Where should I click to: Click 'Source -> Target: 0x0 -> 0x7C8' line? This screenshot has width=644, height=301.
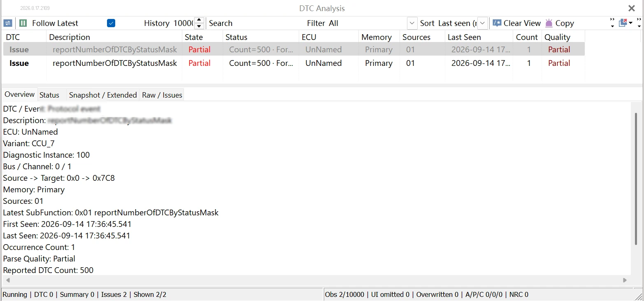[x=59, y=178]
